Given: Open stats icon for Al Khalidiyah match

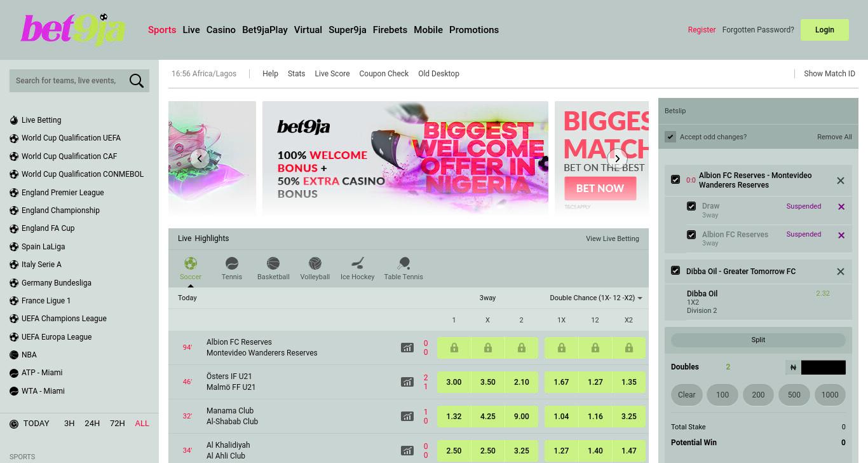Looking at the screenshot, I should [407, 451].
